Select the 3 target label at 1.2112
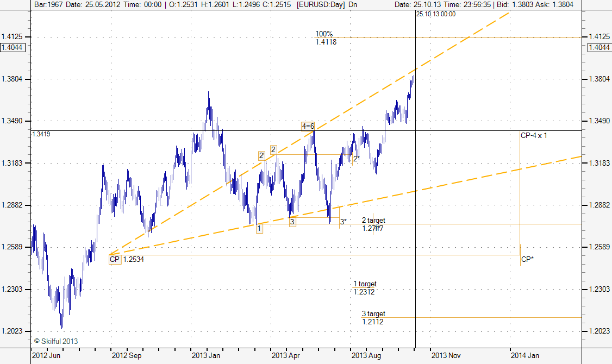 click(x=373, y=318)
